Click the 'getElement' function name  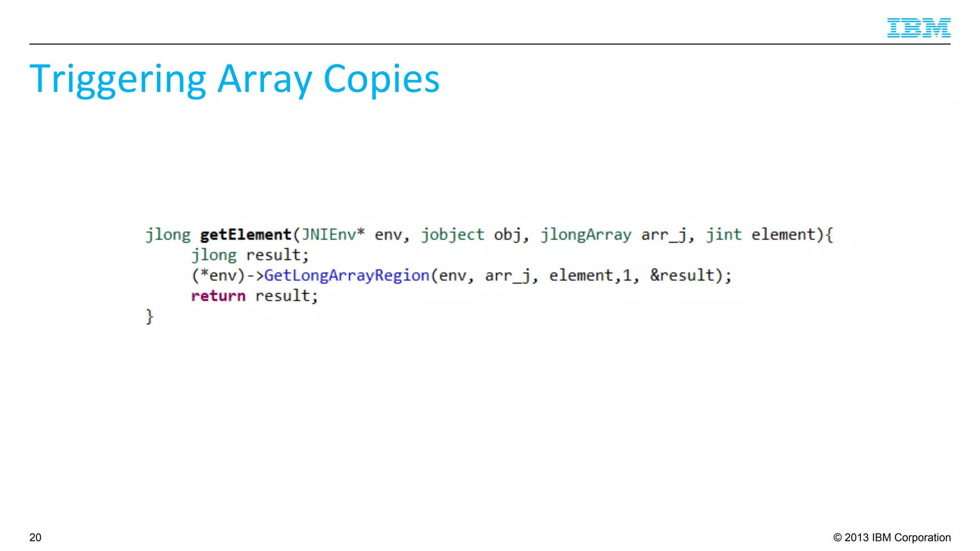click(x=246, y=235)
